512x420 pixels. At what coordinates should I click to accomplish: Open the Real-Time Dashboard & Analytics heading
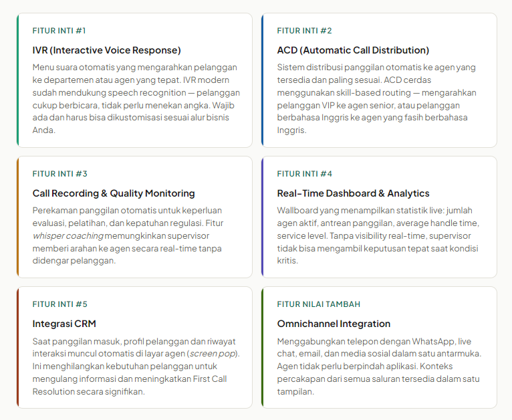[x=353, y=193]
